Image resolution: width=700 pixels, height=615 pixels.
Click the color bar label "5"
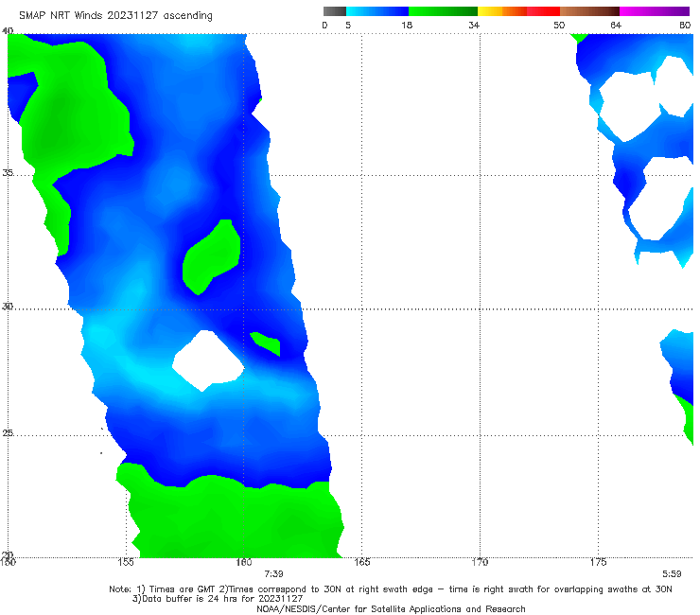pos(348,26)
